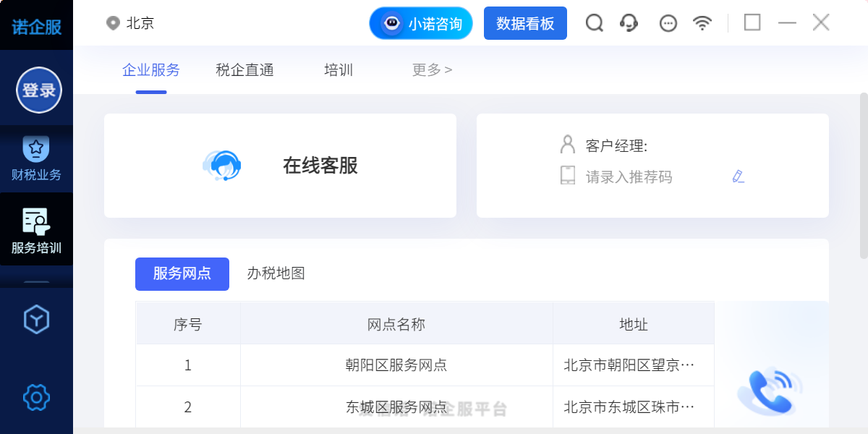Open settings via the gear icon
The height and width of the screenshot is (434, 868).
36,397
